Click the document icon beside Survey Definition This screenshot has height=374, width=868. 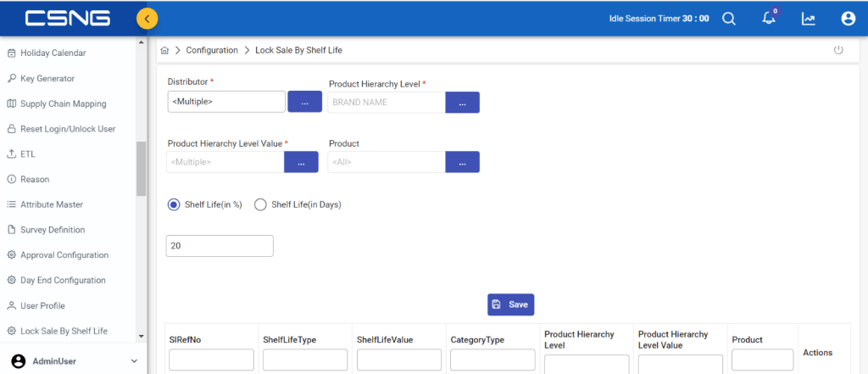click(11, 230)
